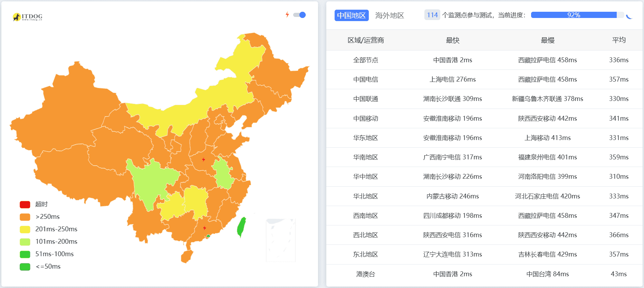This screenshot has height=288, width=644.
Task: Select the green 51ms-100ms legend swatch
Action: pyautogui.click(x=25, y=254)
